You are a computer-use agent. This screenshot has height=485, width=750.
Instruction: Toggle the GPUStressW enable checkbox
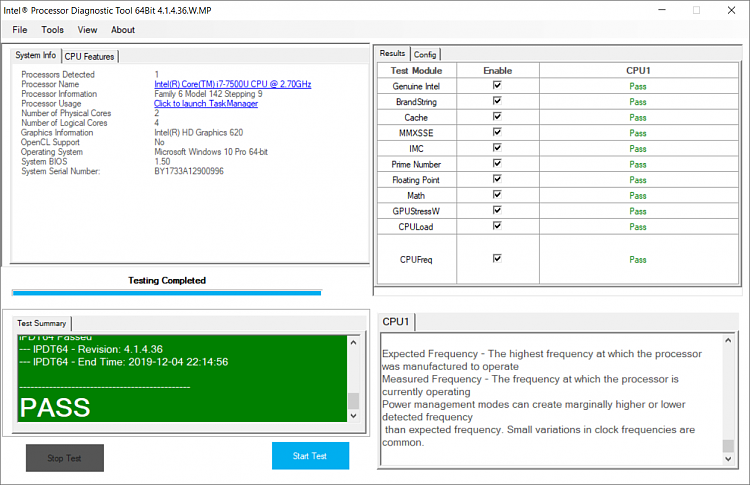coord(497,210)
